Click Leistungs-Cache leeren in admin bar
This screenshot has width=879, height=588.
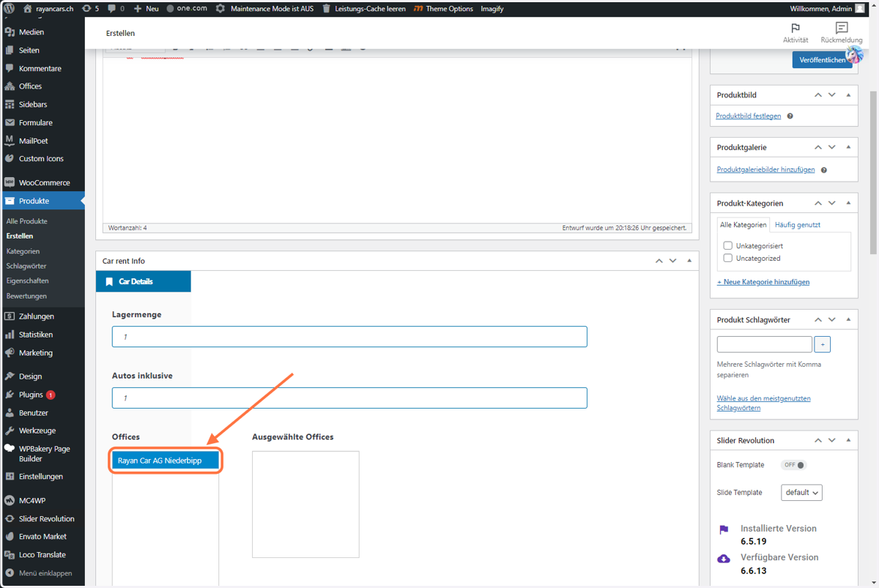[364, 9]
